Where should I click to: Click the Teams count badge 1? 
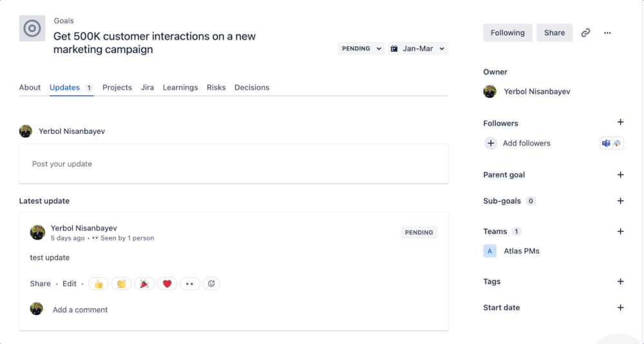pyautogui.click(x=516, y=231)
